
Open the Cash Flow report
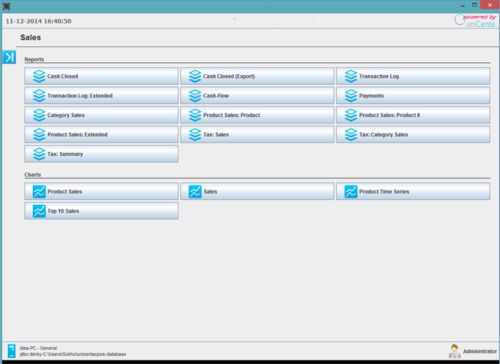point(257,96)
